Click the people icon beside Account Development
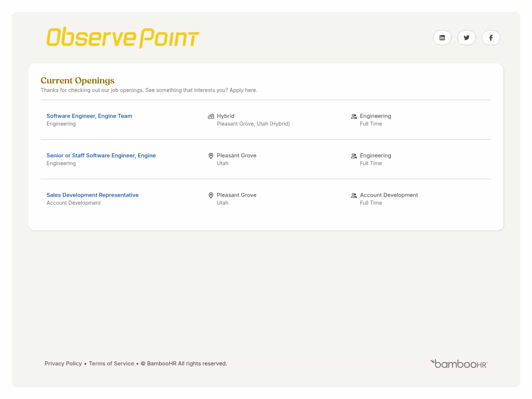The image size is (532, 399). pos(354,195)
